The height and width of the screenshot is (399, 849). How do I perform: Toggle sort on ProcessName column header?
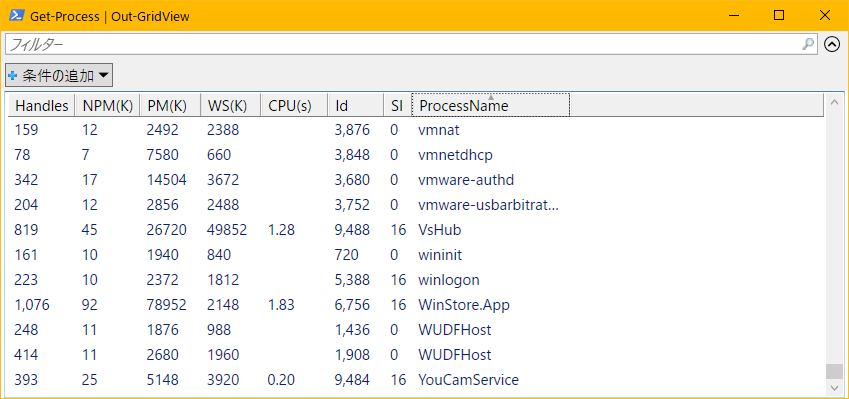pos(491,105)
